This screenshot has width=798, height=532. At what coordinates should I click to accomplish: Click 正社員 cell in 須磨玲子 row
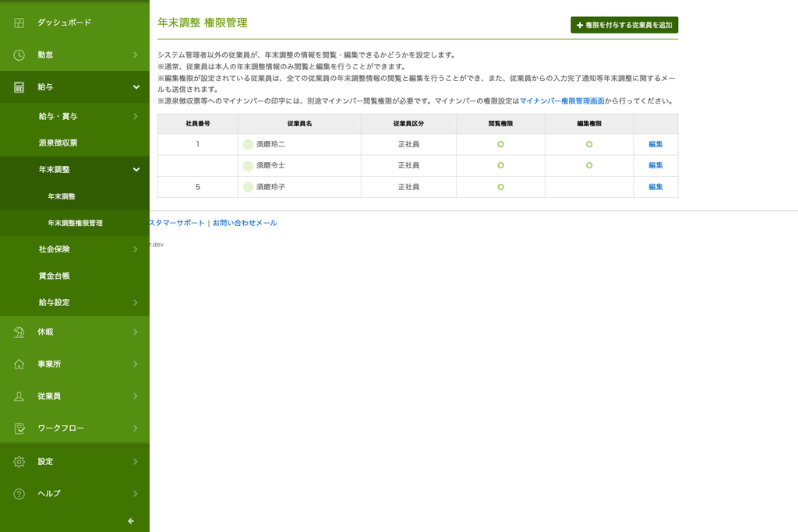tap(408, 187)
